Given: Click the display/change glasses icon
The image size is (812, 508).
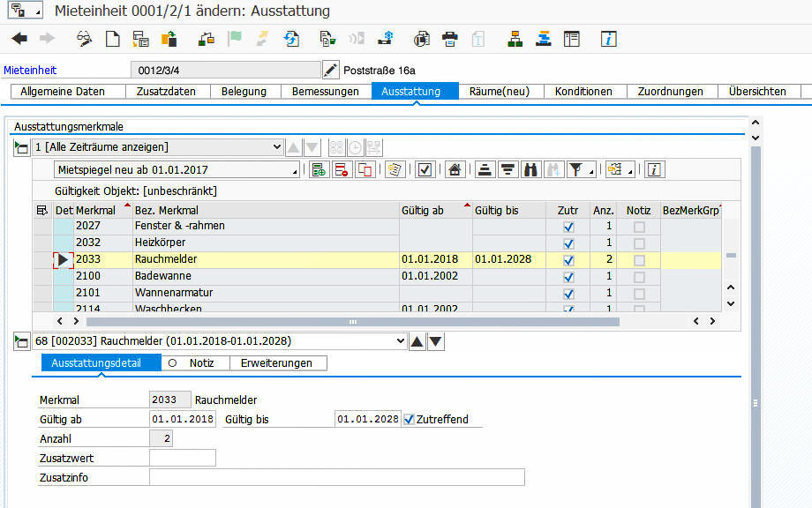Looking at the screenshot, I should coord(85,39).
